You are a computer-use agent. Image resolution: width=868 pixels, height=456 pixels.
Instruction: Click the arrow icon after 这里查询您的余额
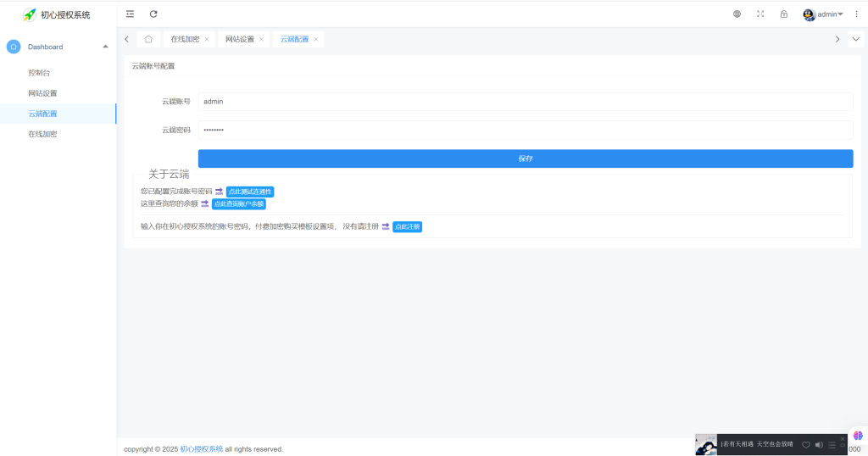coord(205,203)
